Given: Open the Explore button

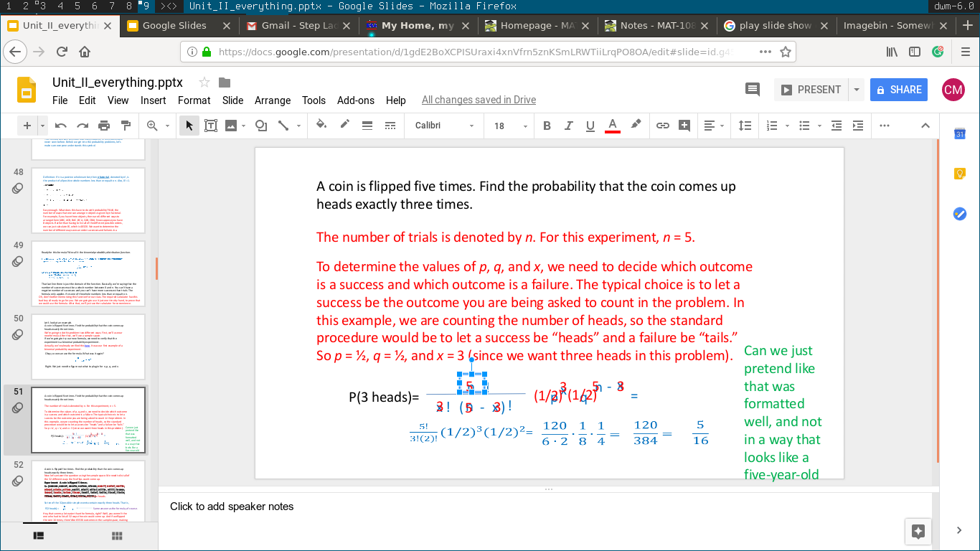Looking at the screenshot, I should (918, 531).
